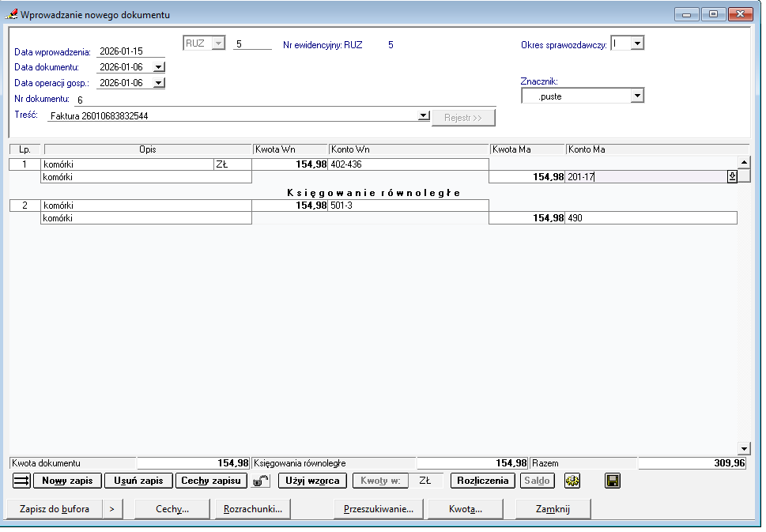This screenshot has height=532, width=766.
Task: Open the Data operacji gosp. date dropdown
Action: click(x=158, y=83)
